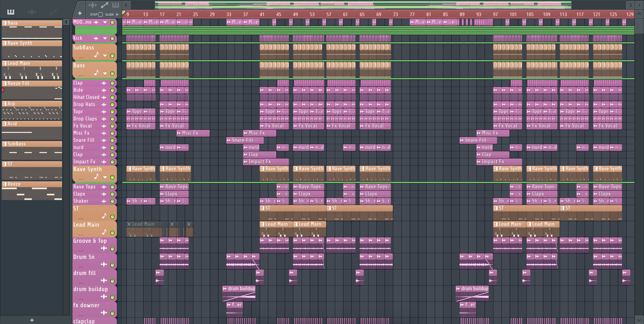The height and width of the screenshot is (324, 644).
Task: Mute the Impact Fx track
Action: 112,162
